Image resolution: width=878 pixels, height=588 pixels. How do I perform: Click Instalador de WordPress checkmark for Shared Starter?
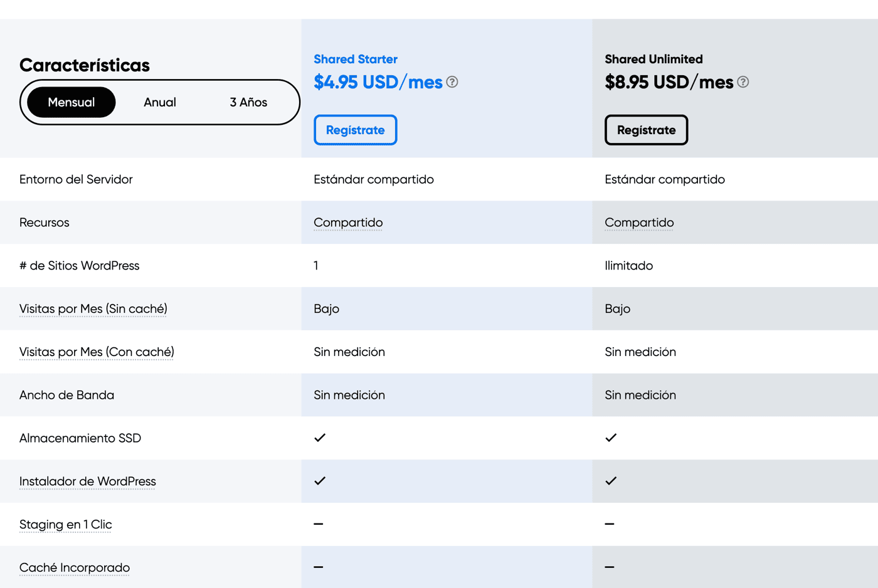coord(320,481)
